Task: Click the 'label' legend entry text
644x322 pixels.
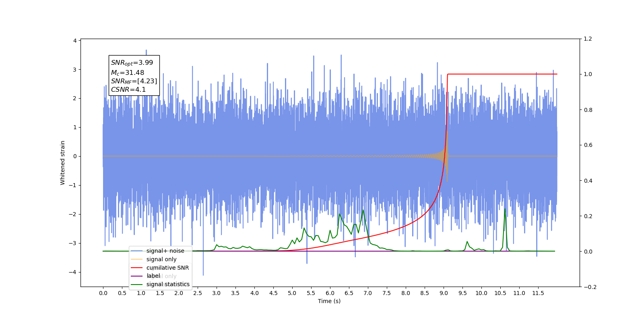Action: [153, 276]
